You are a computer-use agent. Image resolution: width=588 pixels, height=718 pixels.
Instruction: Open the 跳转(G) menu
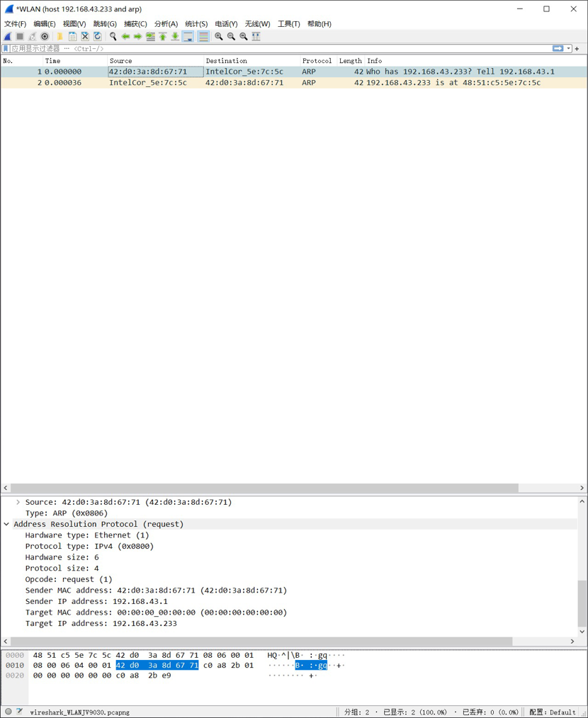pyautogui.click(x=105, y=24)
